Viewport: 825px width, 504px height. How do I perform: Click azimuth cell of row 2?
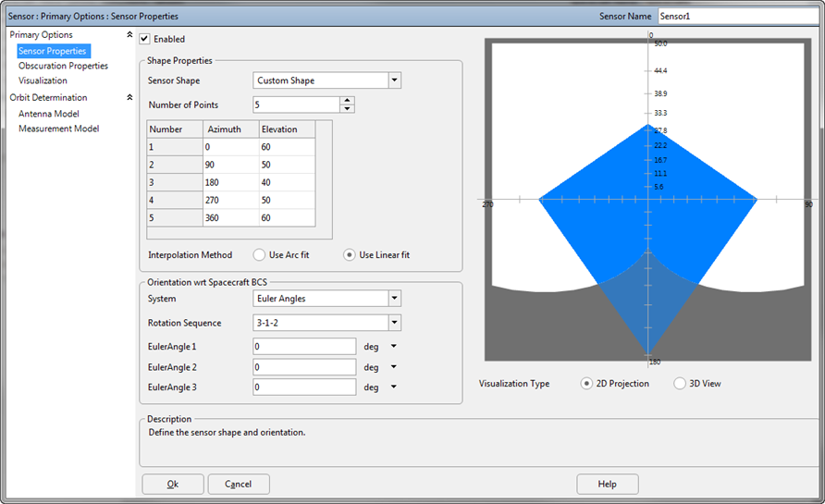(x=231, y=165)
